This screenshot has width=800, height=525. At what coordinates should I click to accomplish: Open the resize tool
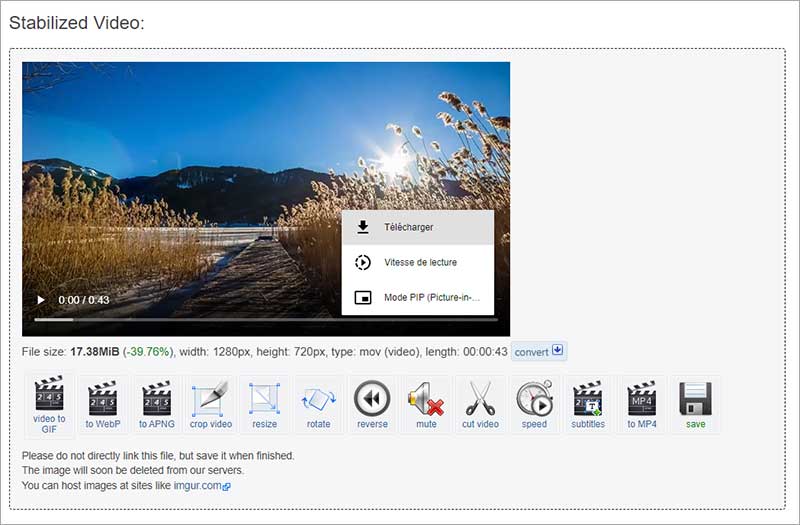pyautogui.click(x=265, y=405)
